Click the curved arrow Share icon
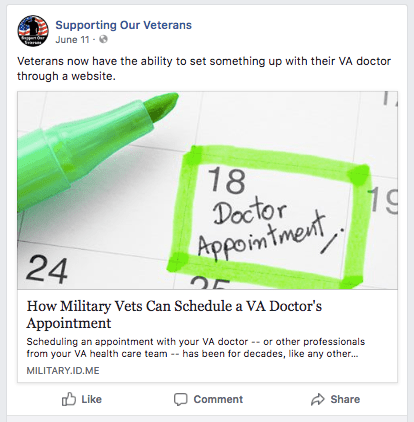The height and width of the screenshot is (422, 414). [318, 399]
